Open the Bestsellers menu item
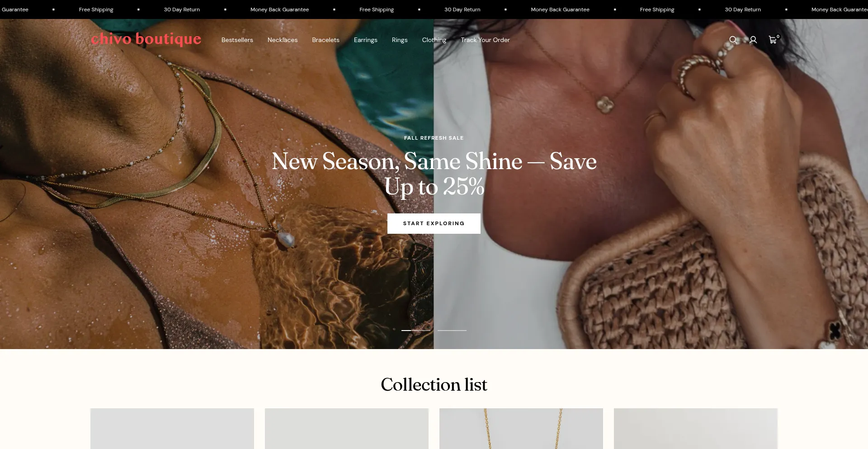Screen dimensions: 868x449 237,40
